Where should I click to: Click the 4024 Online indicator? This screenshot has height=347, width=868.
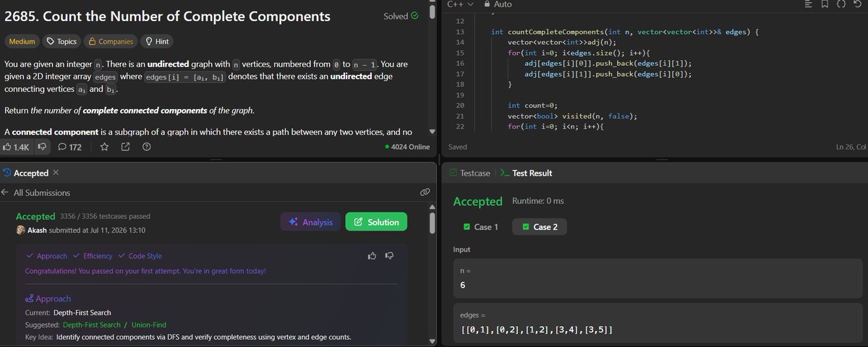[x=407, y=147]
